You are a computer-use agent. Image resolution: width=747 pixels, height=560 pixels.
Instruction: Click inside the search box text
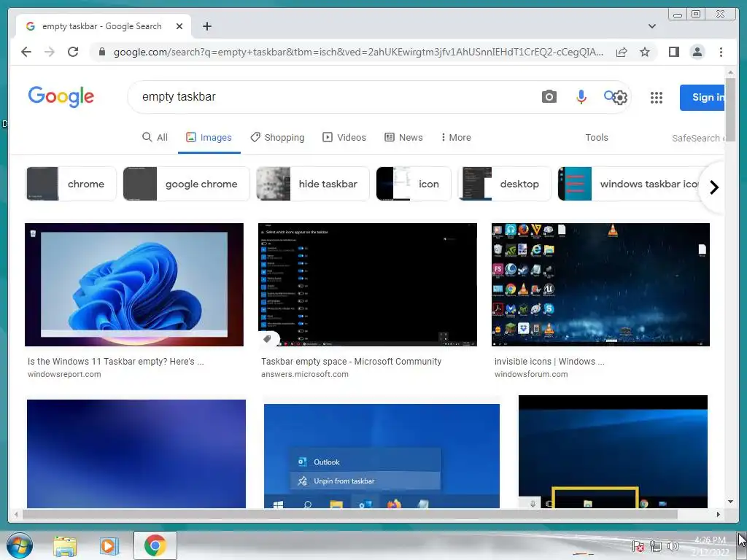(179, 97)
